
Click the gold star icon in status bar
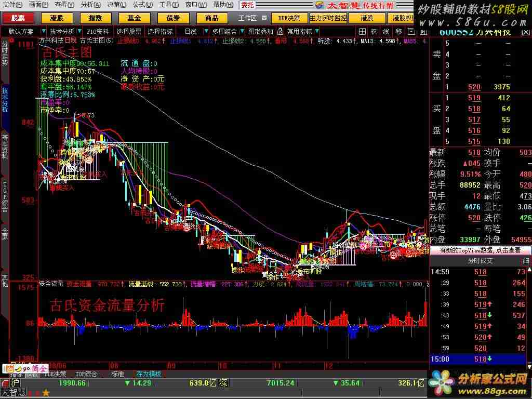click(46, 393)
